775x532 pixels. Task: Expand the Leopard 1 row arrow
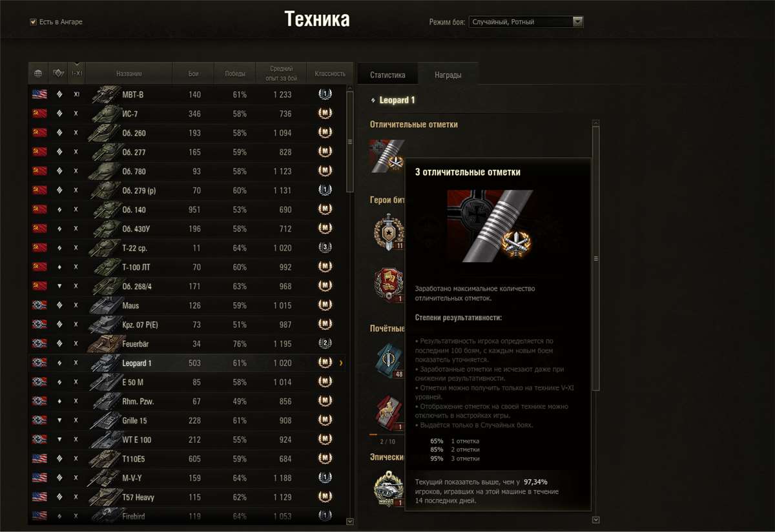341,363
